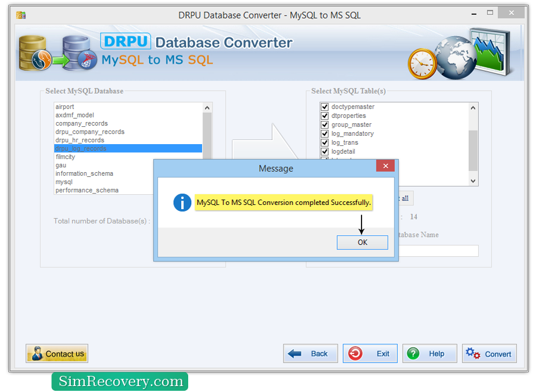Screen dimensions: 536x392
Task: Select drpu_log_records highlighted row
Action: (128, 148)
